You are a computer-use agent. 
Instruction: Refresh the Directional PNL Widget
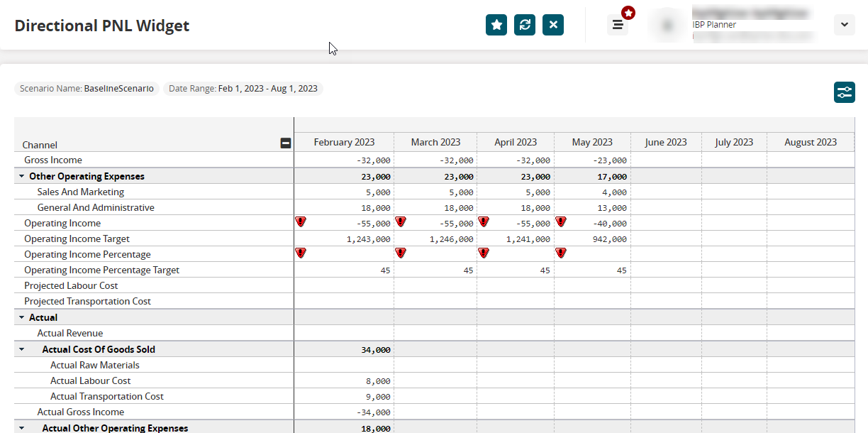tap(525, 25)
